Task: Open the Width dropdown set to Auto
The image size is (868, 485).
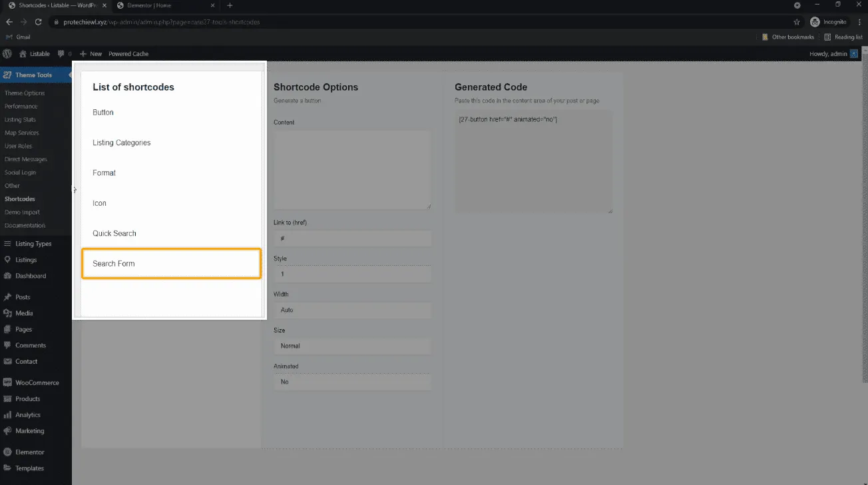Action: coord(352,310)
